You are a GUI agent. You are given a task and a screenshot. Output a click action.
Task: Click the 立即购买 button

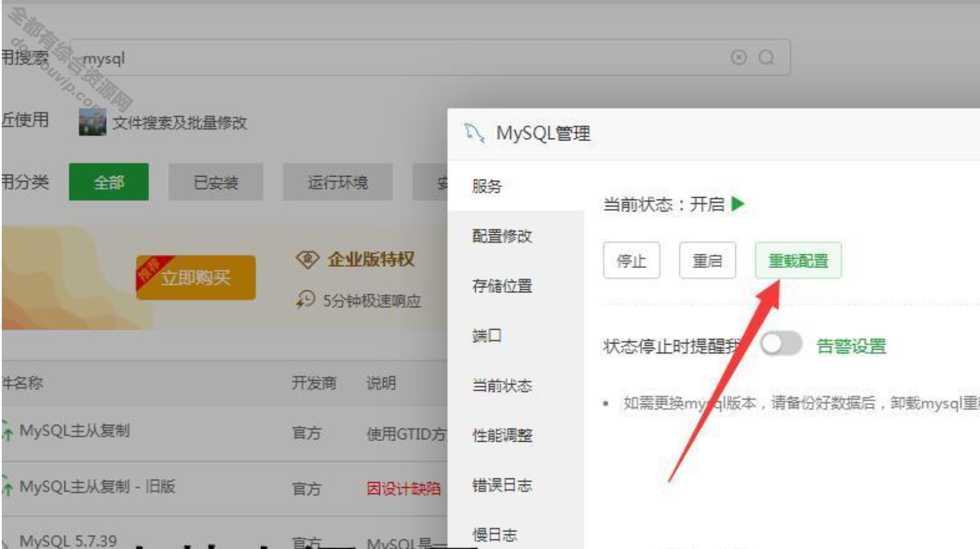[196, 277]
